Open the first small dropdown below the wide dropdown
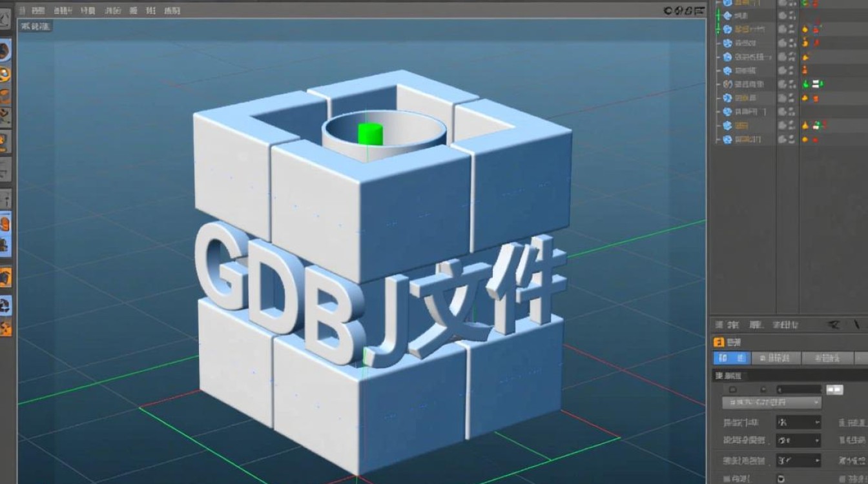 tap(798, 422)
